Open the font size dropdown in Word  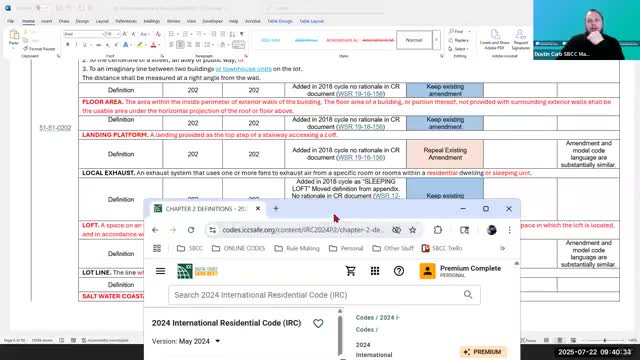point(118,34)
